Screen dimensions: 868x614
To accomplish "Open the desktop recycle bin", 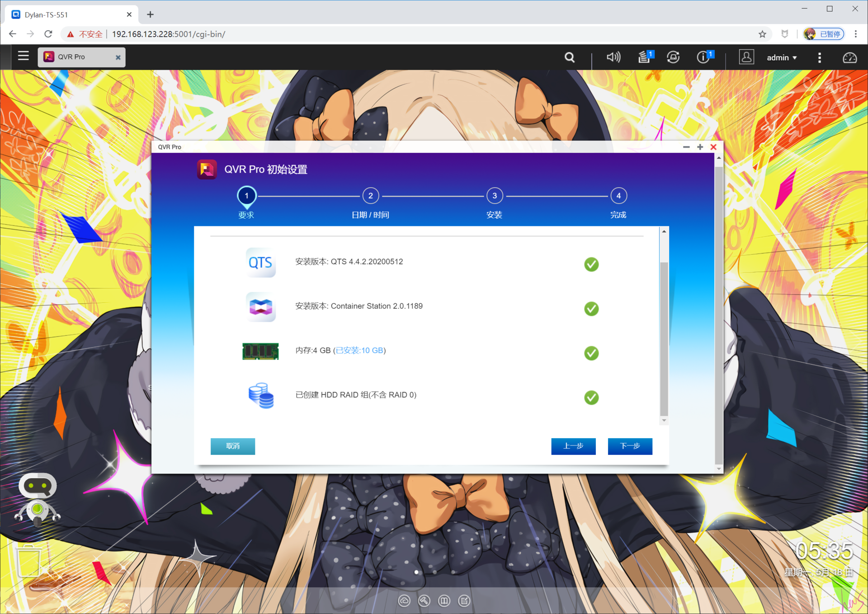I will pyautogui.click(x=28, y=561).
